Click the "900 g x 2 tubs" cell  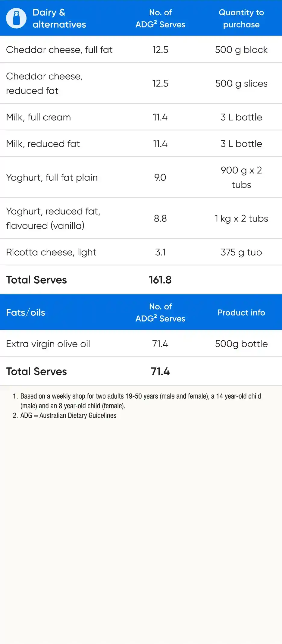pyautogui.click(x=241, y=177)
